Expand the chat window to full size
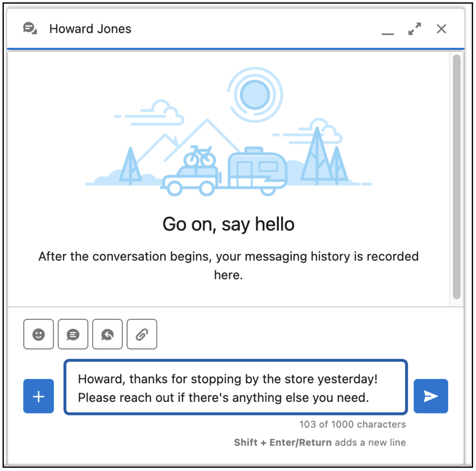The height and width of the screenshot is (471, 476). pyautogui.click(x=414, y=29)
